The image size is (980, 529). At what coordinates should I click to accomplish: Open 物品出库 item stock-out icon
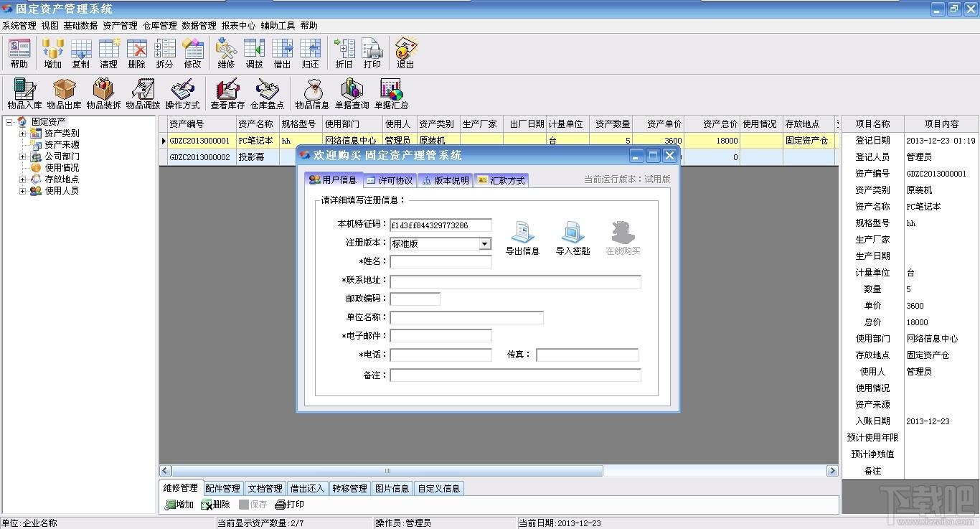pos(64,94)
